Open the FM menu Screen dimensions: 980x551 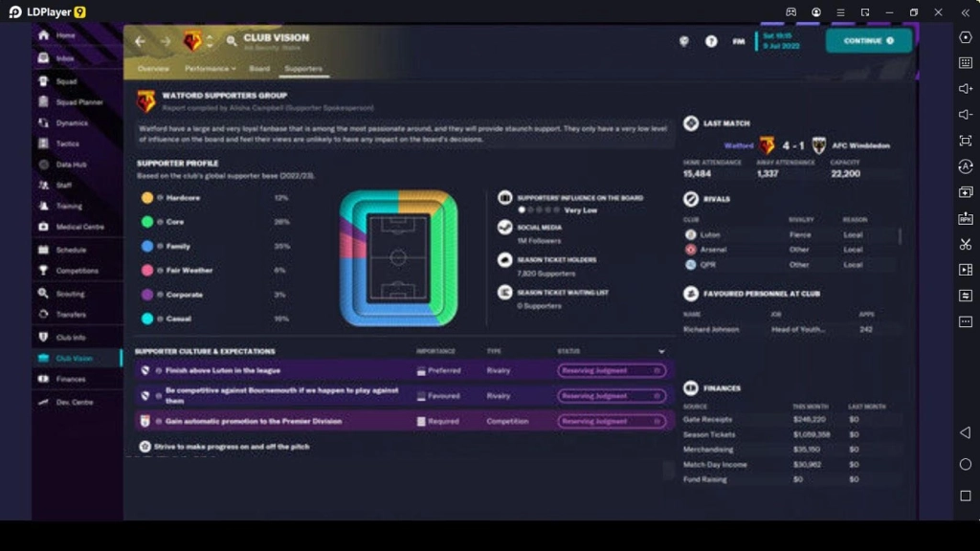click(x=739, y=41)
